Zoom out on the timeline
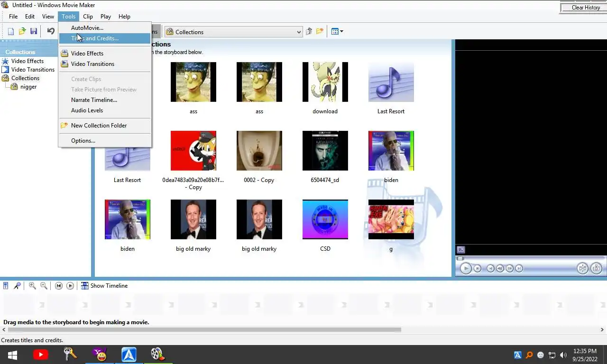 tap(44, 286)
